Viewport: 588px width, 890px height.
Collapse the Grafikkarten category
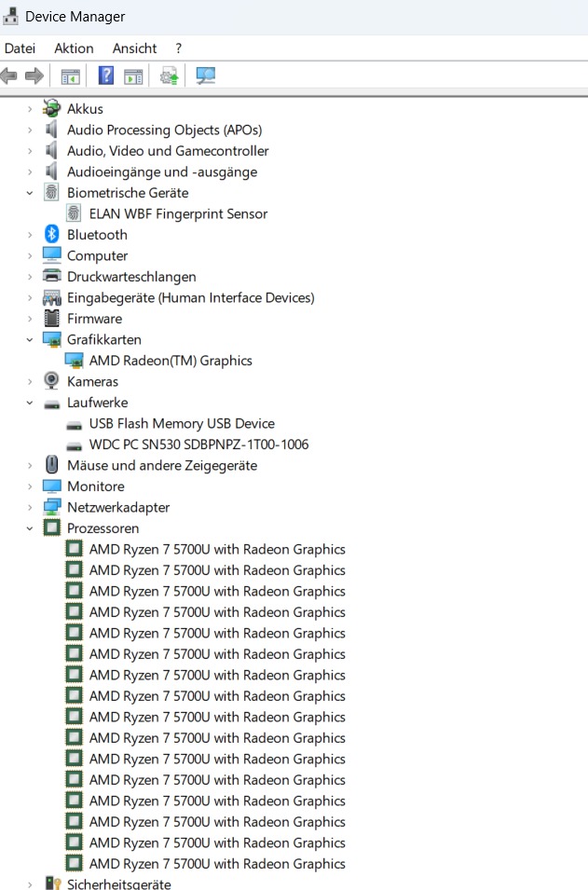click(x=30, y=340)
